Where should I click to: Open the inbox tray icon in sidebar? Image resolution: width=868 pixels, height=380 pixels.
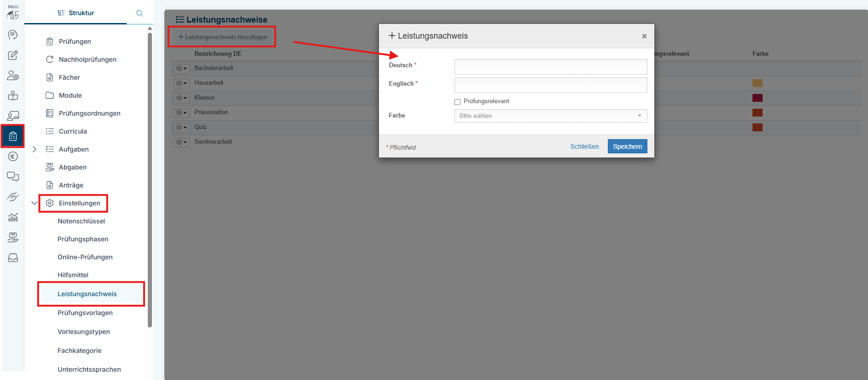click(x=13, y=258)
